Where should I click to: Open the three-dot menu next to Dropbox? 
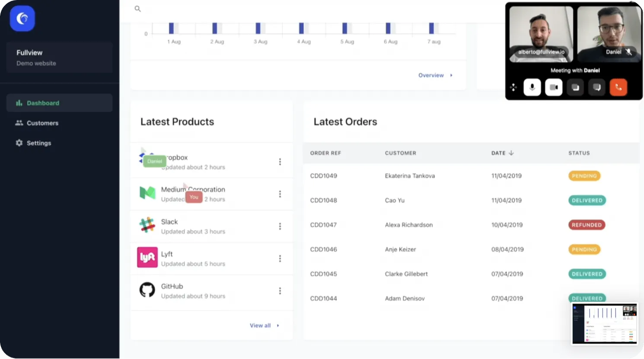click(x=280, y=161)
